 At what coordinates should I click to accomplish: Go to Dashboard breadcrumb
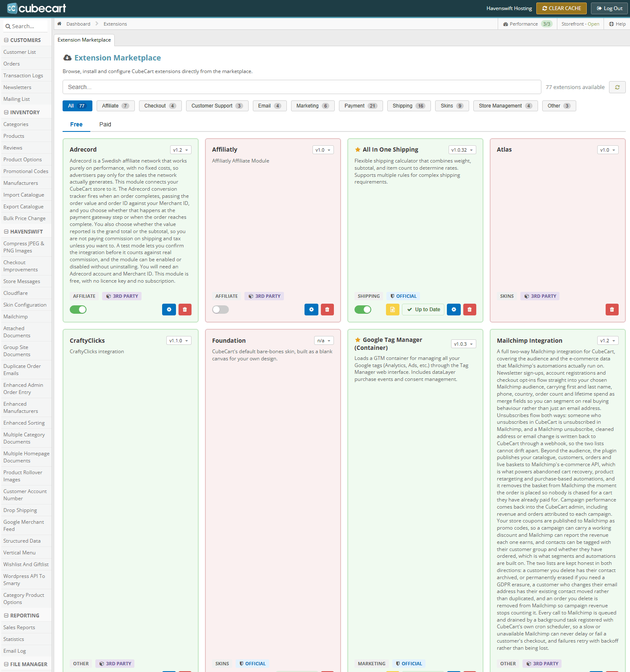(x=78, y=24)
